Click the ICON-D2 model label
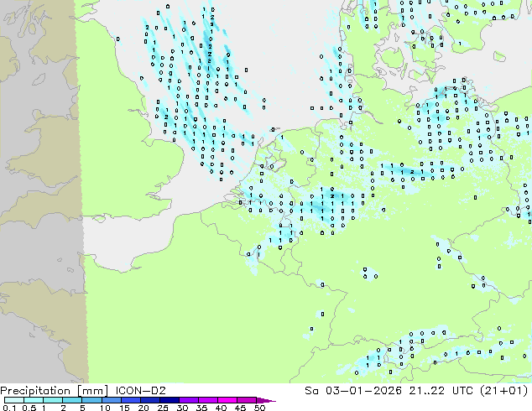Image resolution: width=532 pixels, height=411 pixels. coord(140,391)
